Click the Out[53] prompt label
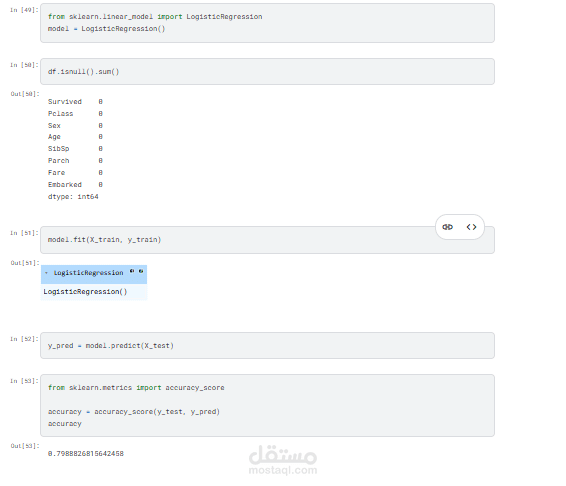Viewport: 566px width, 486px height. pos(25,446)
